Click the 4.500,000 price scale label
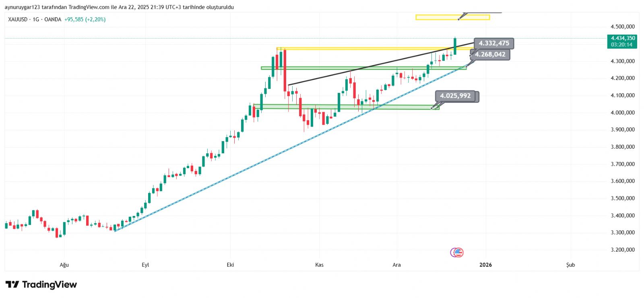This screenshot has height=298, width=644. [x=622, y=27]
